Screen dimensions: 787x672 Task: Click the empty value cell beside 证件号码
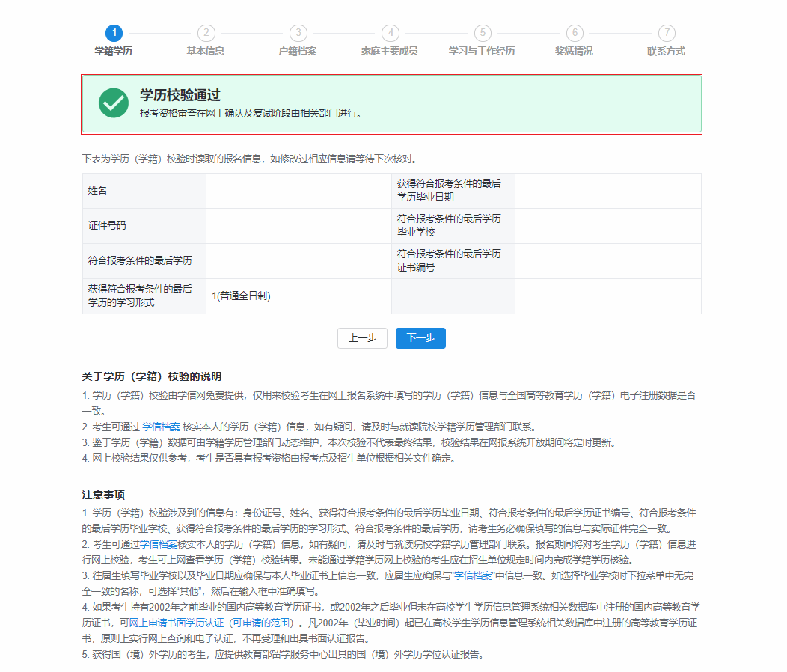pos(298,226)
